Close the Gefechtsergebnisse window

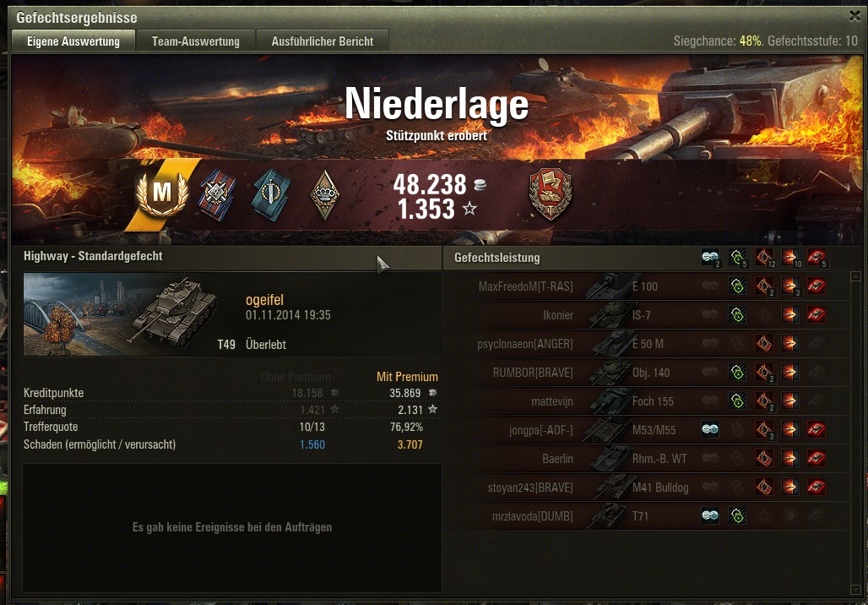(x=854, y=17)
